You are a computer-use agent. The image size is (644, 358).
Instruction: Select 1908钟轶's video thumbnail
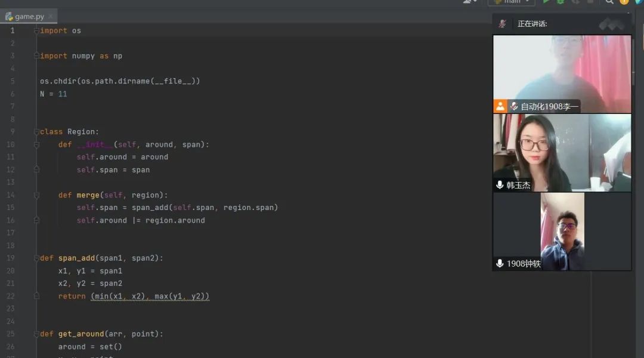(562, 231)
